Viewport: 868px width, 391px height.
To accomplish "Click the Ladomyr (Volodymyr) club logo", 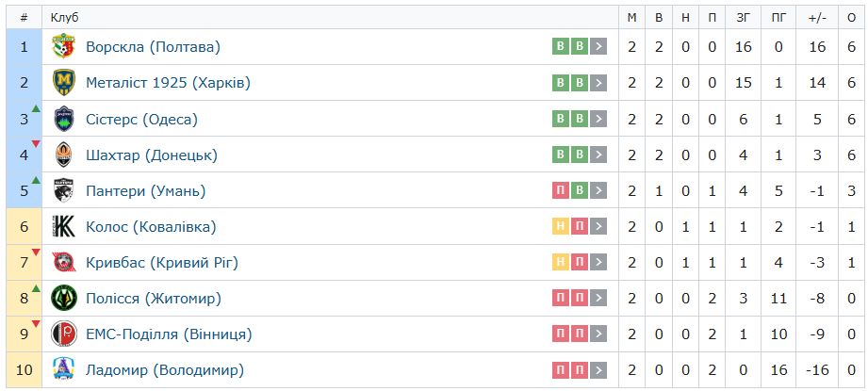I will click(x=64, y=370).
